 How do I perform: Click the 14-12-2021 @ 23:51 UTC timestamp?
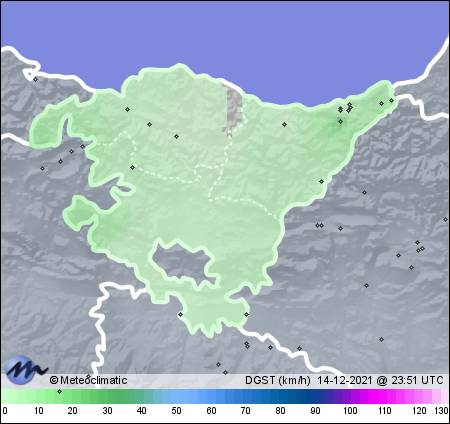[x=380, y=380]
